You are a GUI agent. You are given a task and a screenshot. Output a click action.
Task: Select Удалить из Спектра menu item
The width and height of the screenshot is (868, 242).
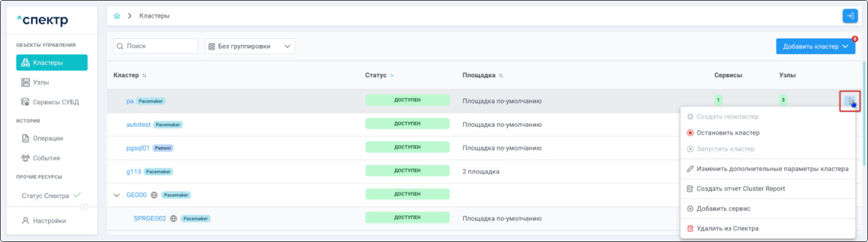[x=727, y=228]
